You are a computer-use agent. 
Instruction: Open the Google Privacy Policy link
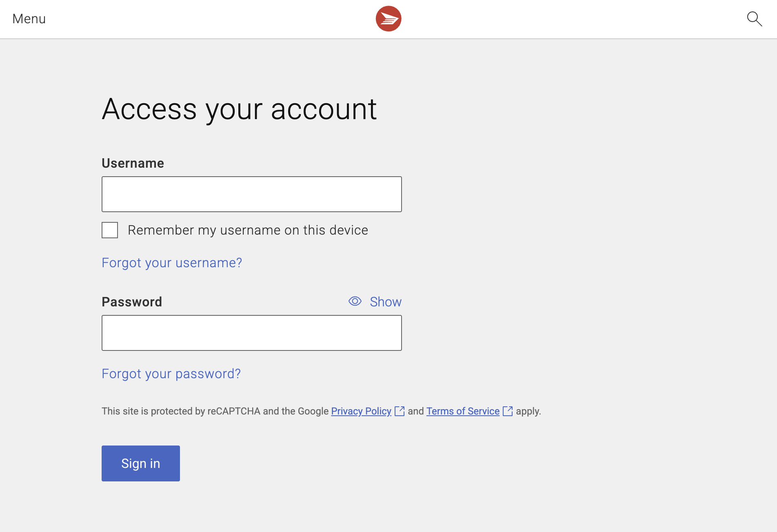(361, 411)
